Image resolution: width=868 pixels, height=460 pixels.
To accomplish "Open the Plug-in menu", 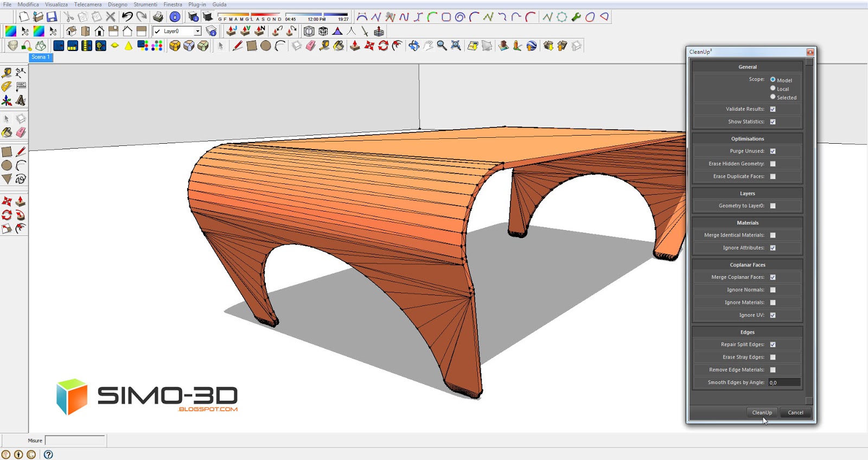I will [x=197, y=4].
